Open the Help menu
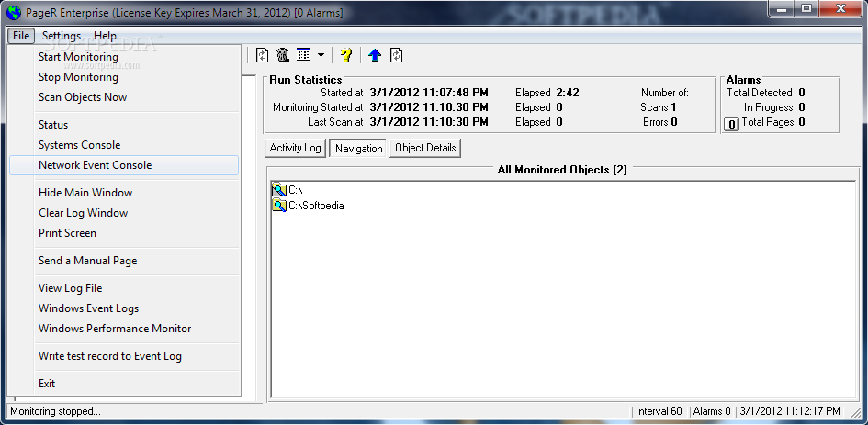 click(105, 36)
